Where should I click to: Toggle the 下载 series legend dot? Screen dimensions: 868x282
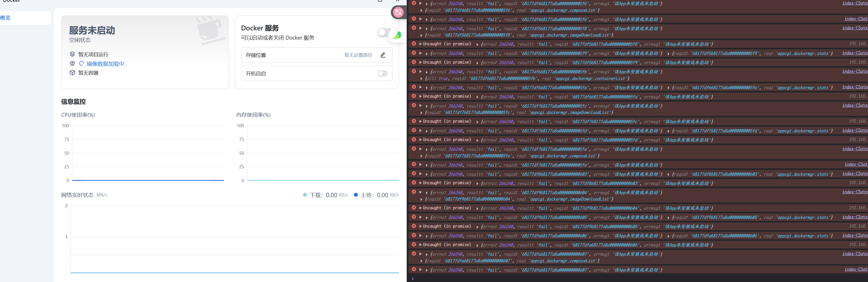[305, 195]
